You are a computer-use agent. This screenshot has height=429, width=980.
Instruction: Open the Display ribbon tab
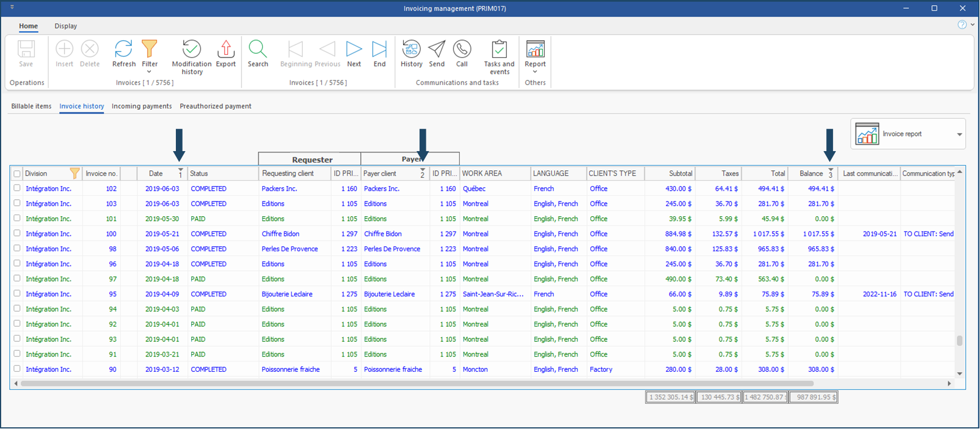pos(66,26)
